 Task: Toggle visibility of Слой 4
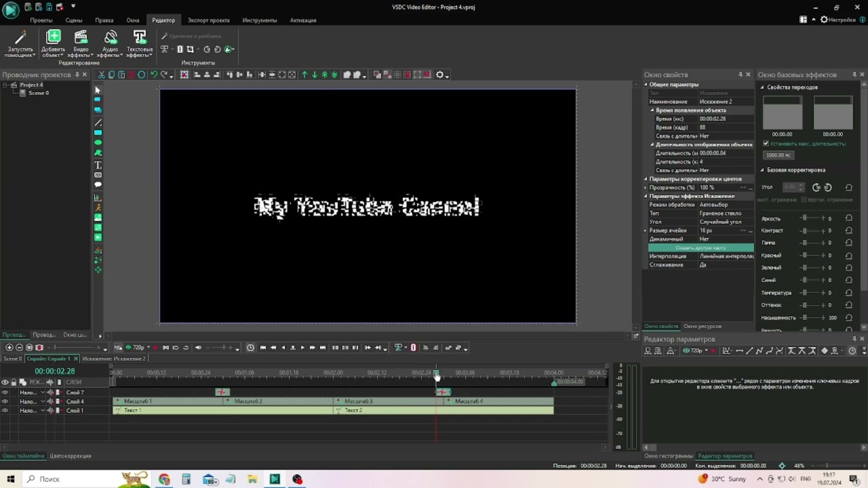pos(5,401)
